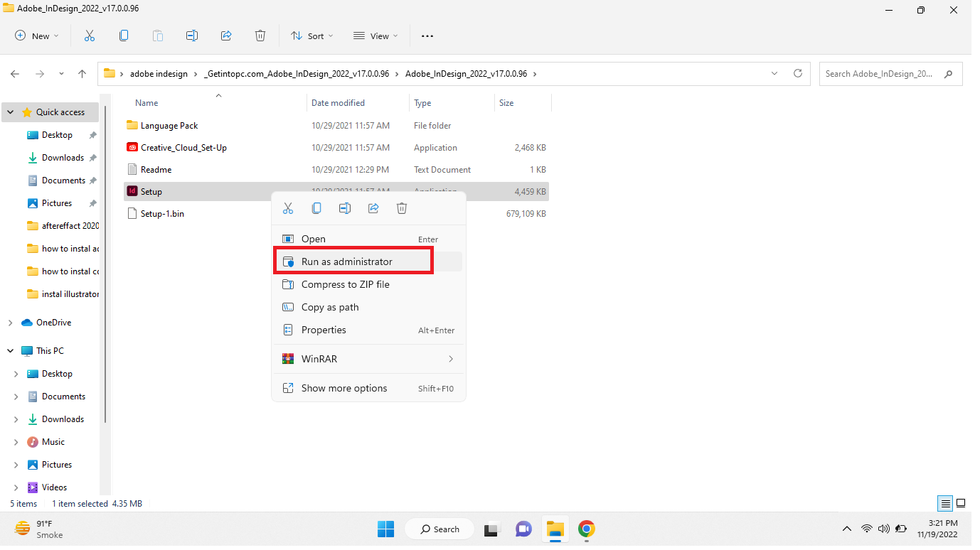Screen dimensions: 980x550
Task: Click the Cut icon in the toolbar
Action: pos(90,36)
